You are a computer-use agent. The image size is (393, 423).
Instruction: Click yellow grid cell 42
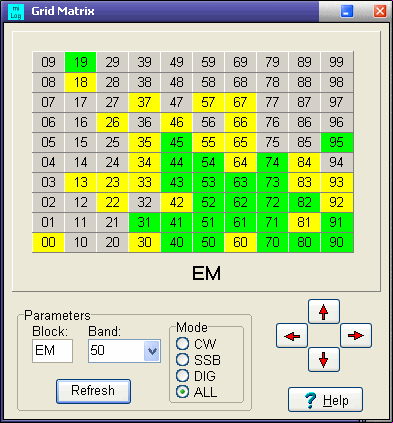[x=176, y=202]
